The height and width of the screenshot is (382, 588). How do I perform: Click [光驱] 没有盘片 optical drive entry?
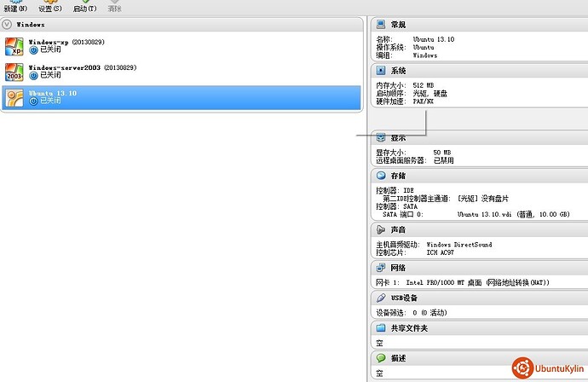click(482, 199)
